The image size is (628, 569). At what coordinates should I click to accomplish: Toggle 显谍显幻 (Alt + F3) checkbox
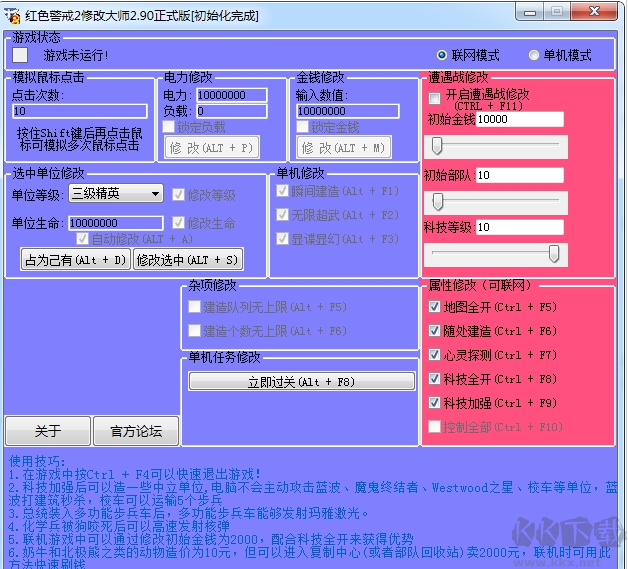pyautogui.click(x=282, y=239)
